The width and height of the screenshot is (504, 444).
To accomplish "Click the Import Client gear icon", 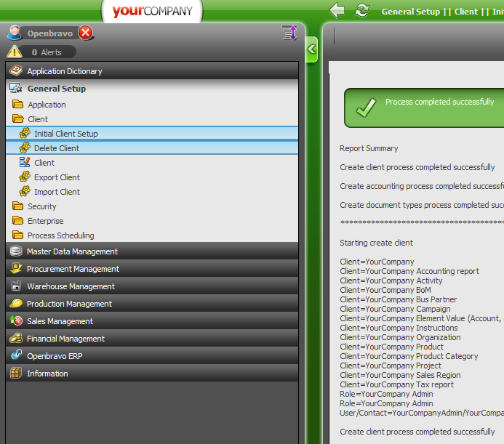I will pyautogui.click(x=25, y=191).
